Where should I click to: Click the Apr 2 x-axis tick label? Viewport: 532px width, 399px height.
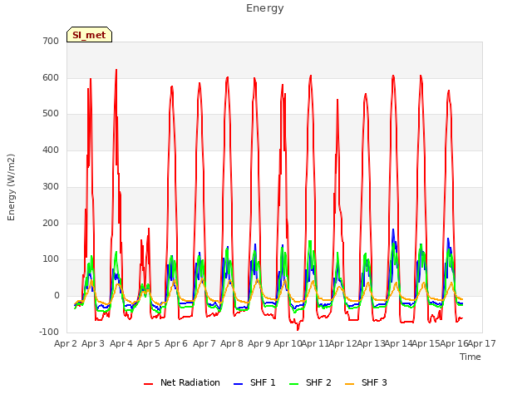tap(66, 343)
